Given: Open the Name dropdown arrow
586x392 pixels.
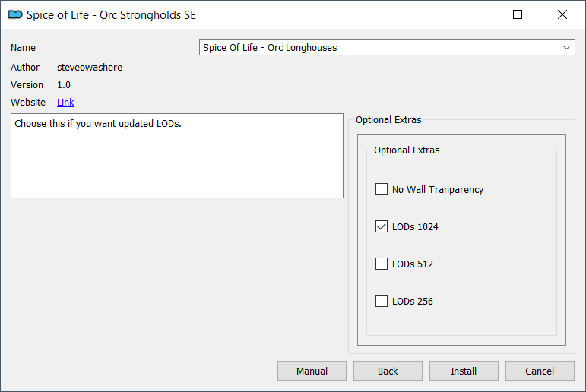Looking at the screenshot, I should coord(566,47).
